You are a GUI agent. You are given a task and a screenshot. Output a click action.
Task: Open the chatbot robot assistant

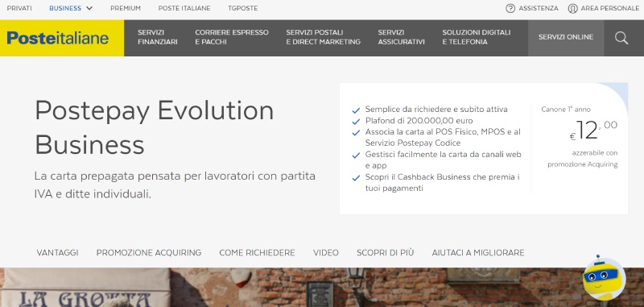605,277
